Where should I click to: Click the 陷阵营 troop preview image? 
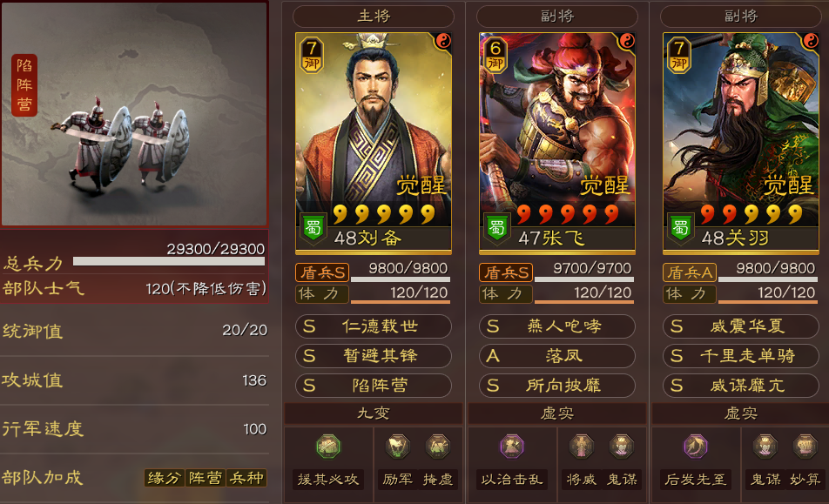pyautogui.click(x=134, y=114)
